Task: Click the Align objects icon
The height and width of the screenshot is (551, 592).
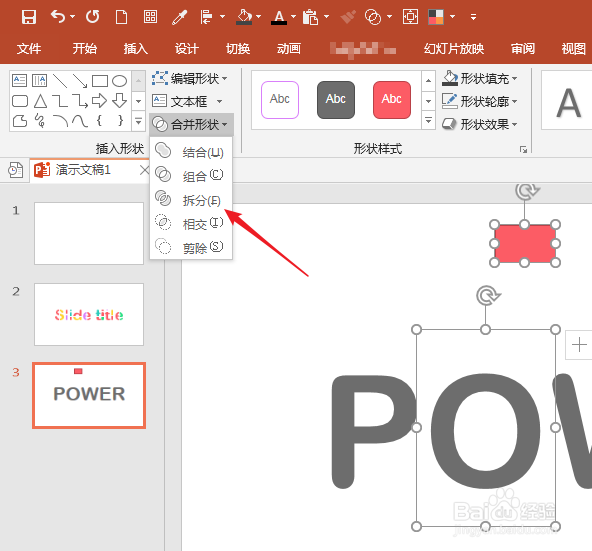Action: pyautogui.click(x=207, y=17)
